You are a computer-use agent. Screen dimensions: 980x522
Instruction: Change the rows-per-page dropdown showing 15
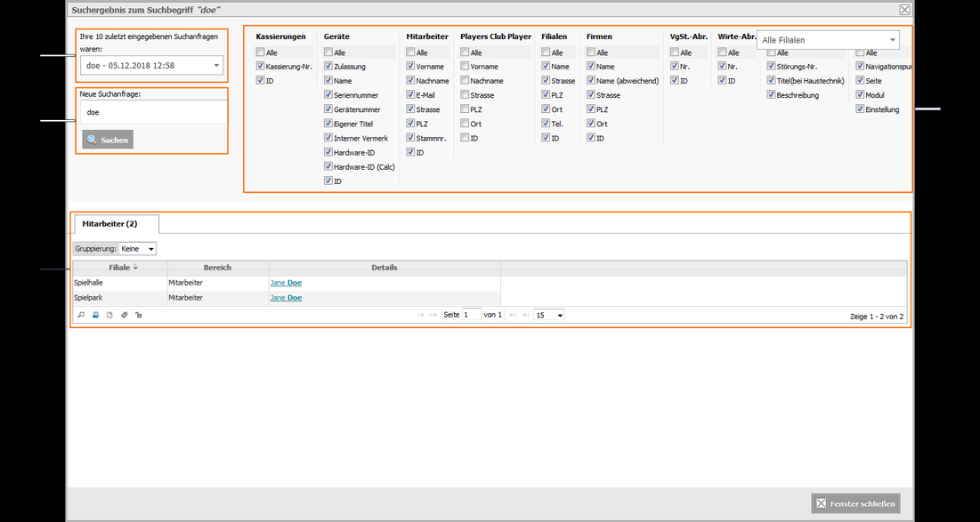click(x=549, y=316)
